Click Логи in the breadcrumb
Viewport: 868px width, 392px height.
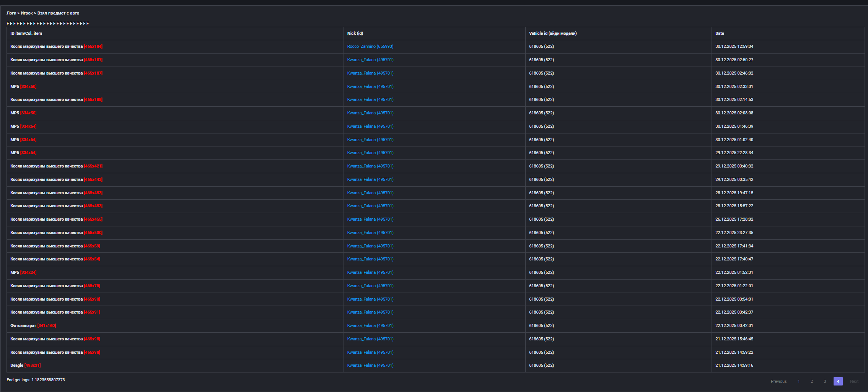11,13
